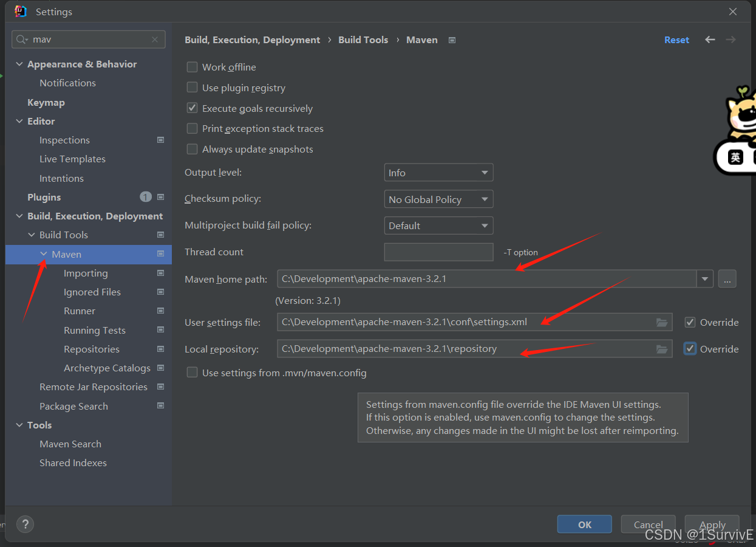Open Shared Indexes settings
The width and height of the screenshot is (756, 547).
73,463
